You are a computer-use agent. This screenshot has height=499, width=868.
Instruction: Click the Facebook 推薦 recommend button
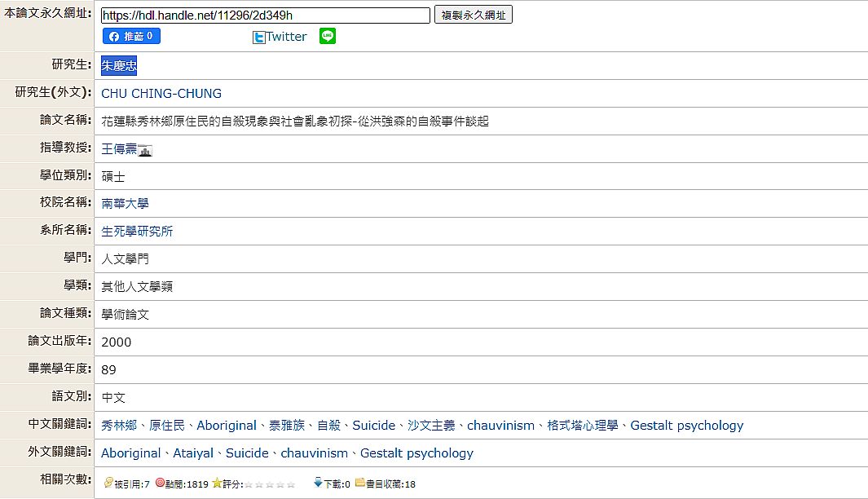[x=131, y=36]
